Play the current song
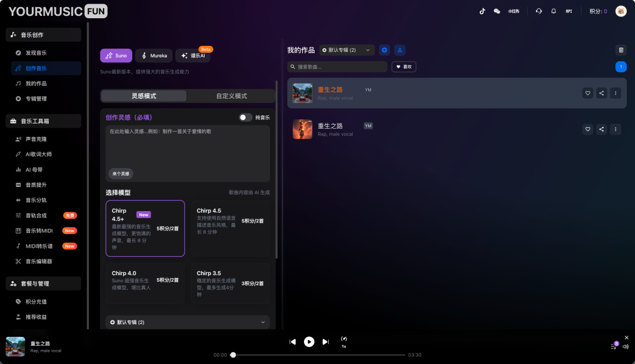Viewport: 635px width, 364px height. click(309, 342)
